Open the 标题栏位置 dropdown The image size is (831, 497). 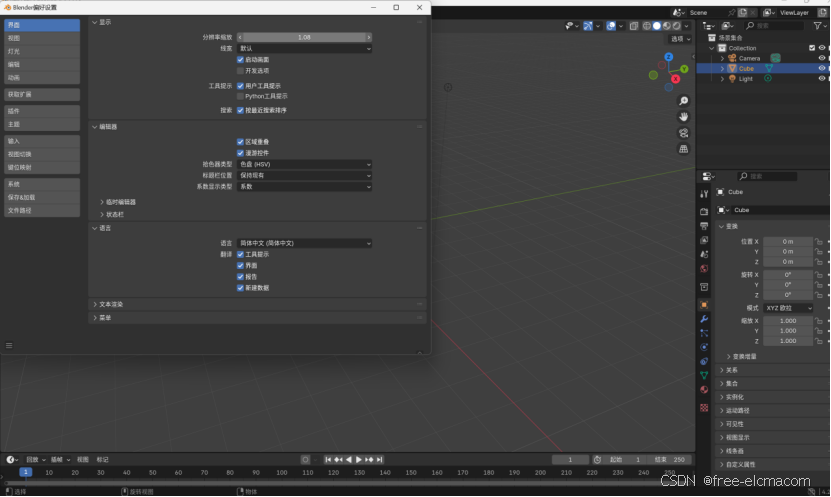(x=304, y=175)
